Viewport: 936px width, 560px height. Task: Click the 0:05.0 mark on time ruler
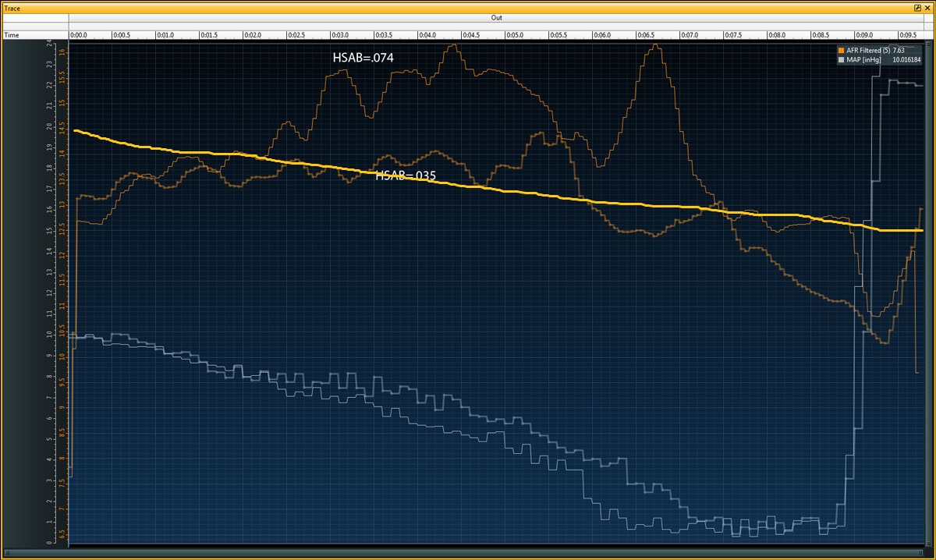(x=514, y=35)
